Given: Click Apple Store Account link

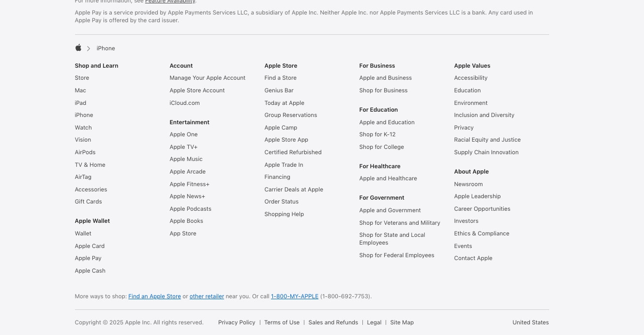Looking at the screenshot, I should click(197, 90).
